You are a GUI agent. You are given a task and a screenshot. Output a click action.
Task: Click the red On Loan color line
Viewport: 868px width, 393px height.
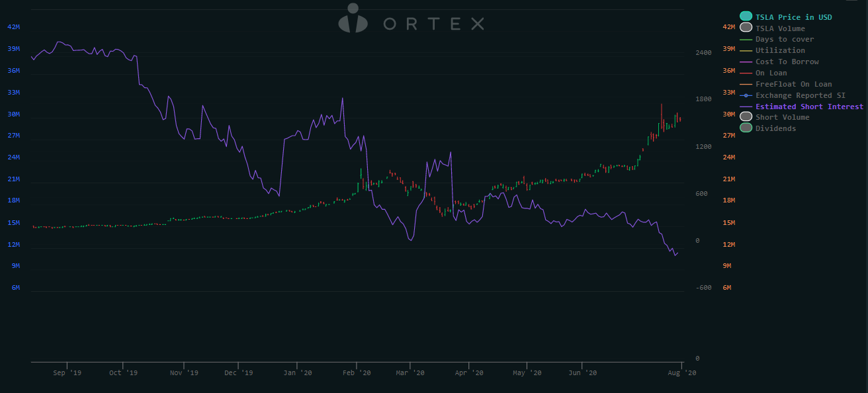click(746, 73)
